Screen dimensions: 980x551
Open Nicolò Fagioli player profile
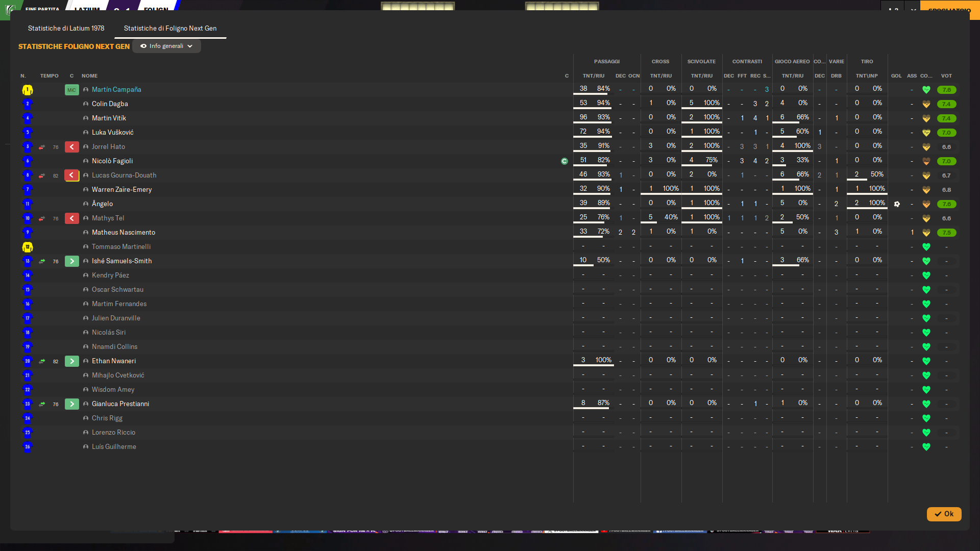[x=112, y=161]
